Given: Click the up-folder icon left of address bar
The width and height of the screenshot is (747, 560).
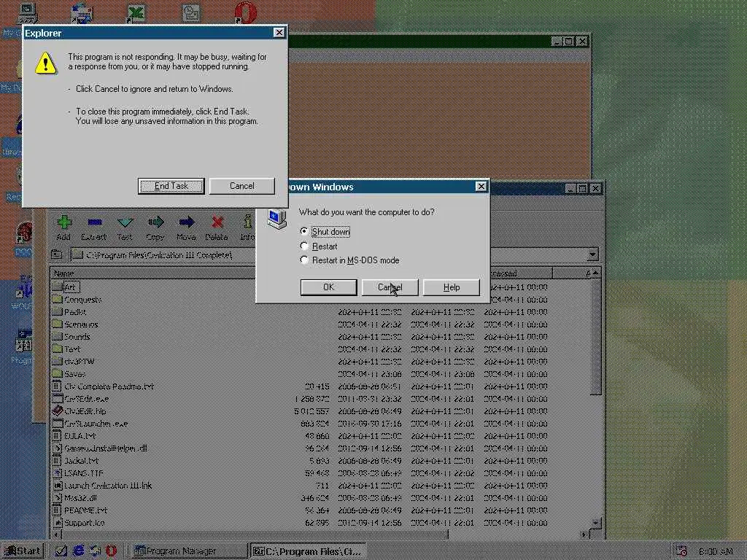Looking at the screenshot, I should pos(57,254).
